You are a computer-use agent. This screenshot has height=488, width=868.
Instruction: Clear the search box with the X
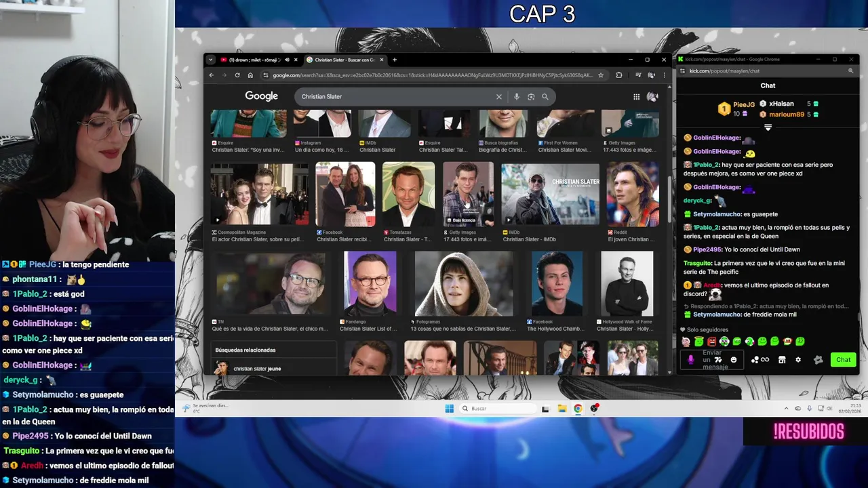click(499, 97)
